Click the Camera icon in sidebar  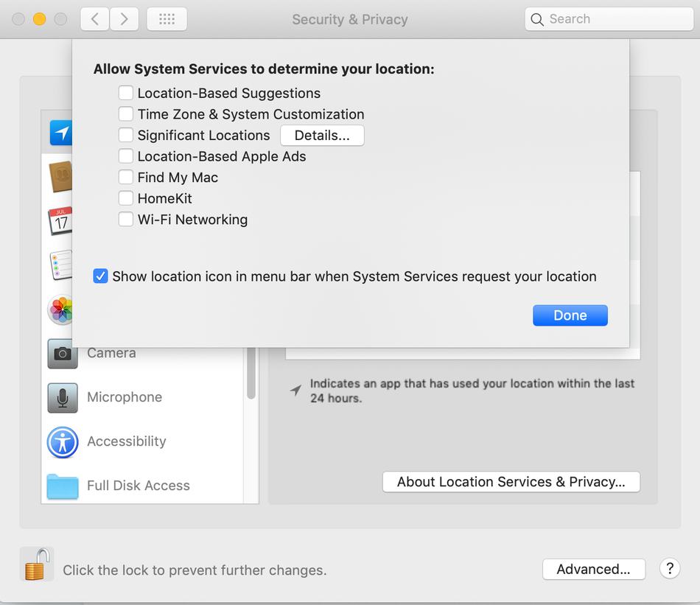(63, 354)
